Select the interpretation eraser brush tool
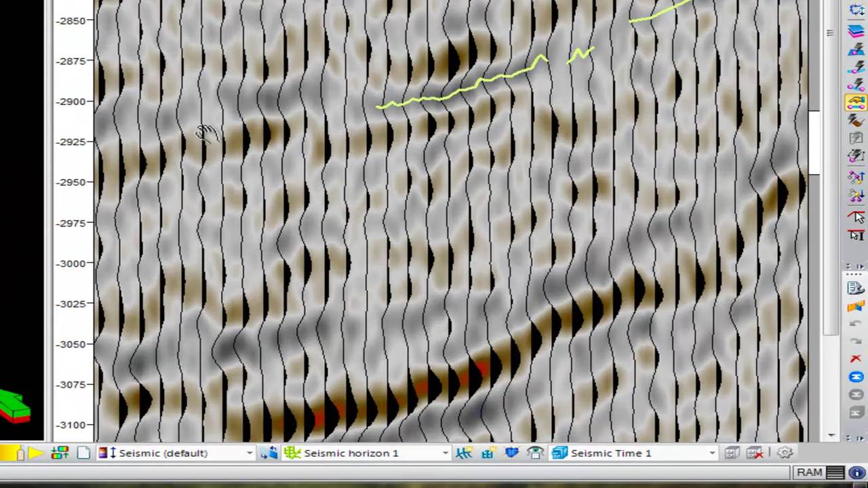868x488 pixels. (x=856, y=121)
